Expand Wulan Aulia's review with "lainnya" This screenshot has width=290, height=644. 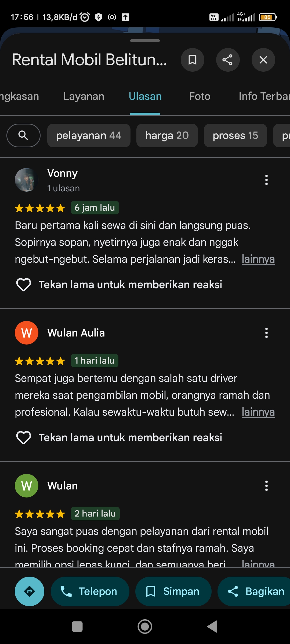(x=258, y=412)
